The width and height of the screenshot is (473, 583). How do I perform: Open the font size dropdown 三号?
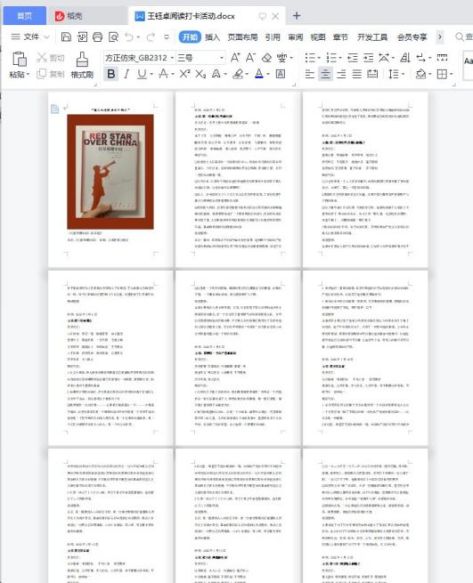(201, 58)
